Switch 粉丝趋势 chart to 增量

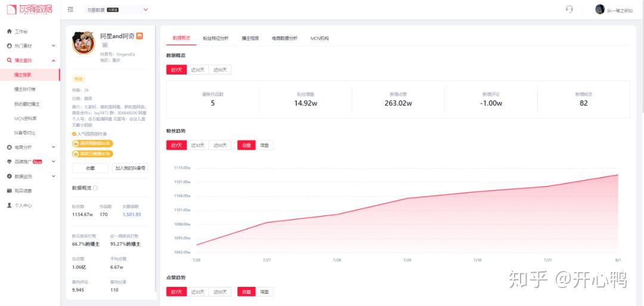click(264, 145)
